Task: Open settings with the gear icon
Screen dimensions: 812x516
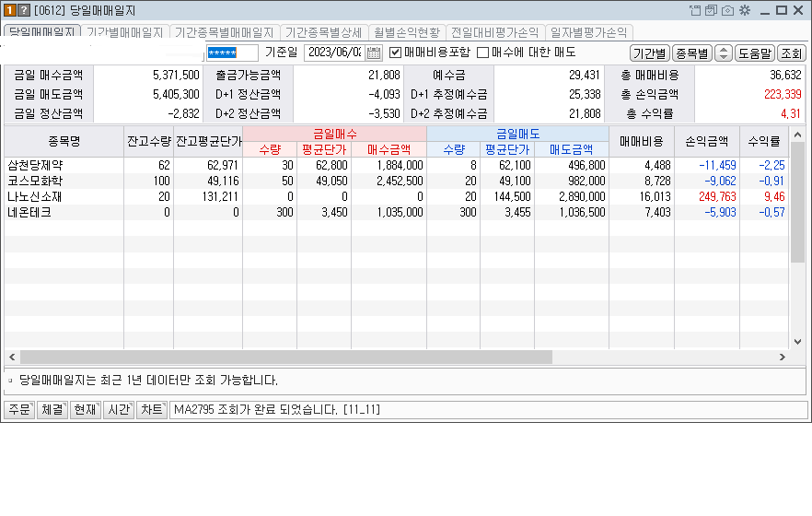Action: pyautogui.click(x=745, y=10)
